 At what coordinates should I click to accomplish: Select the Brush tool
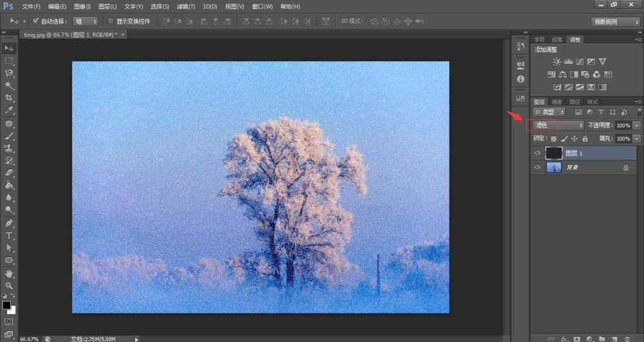(x=8, y=136)
